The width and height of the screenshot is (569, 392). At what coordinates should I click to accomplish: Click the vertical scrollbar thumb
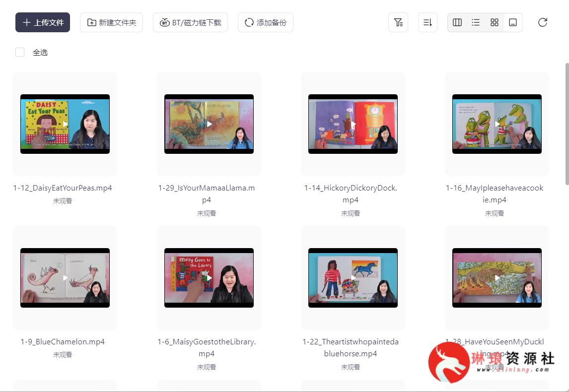point(567,124)
